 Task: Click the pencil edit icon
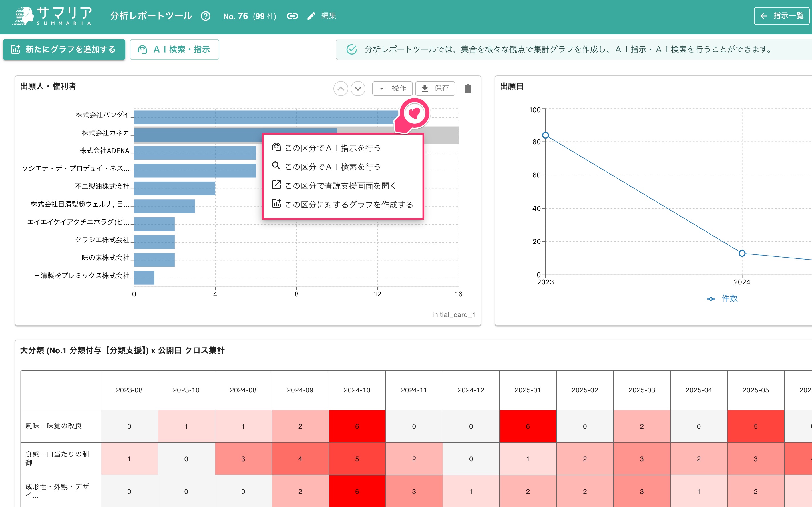[x=311, y=16]
